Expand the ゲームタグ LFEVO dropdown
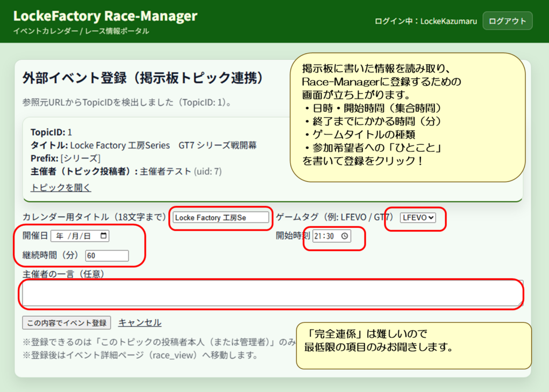The width and height of the screenshot is (549, 392). (419, 217)
